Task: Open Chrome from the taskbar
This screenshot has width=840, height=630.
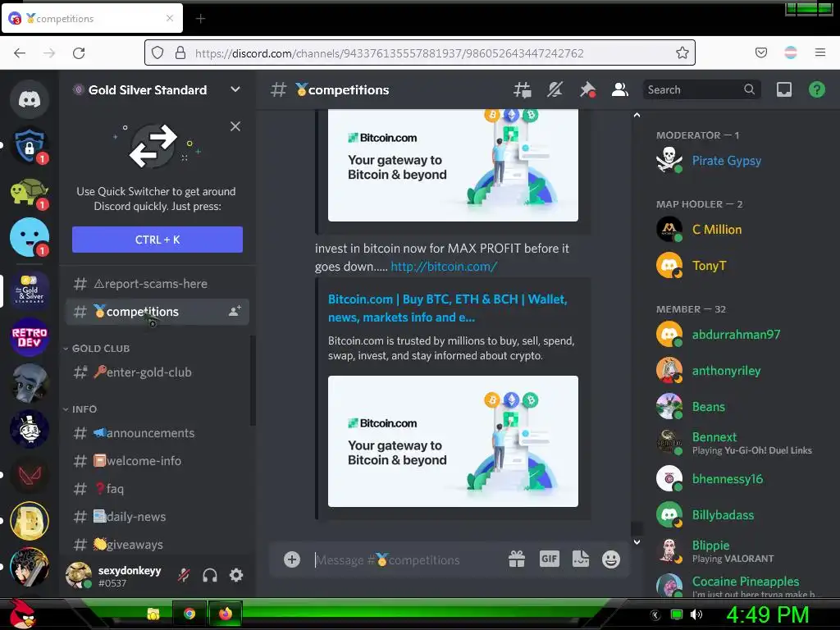Action: pos(189,614)
